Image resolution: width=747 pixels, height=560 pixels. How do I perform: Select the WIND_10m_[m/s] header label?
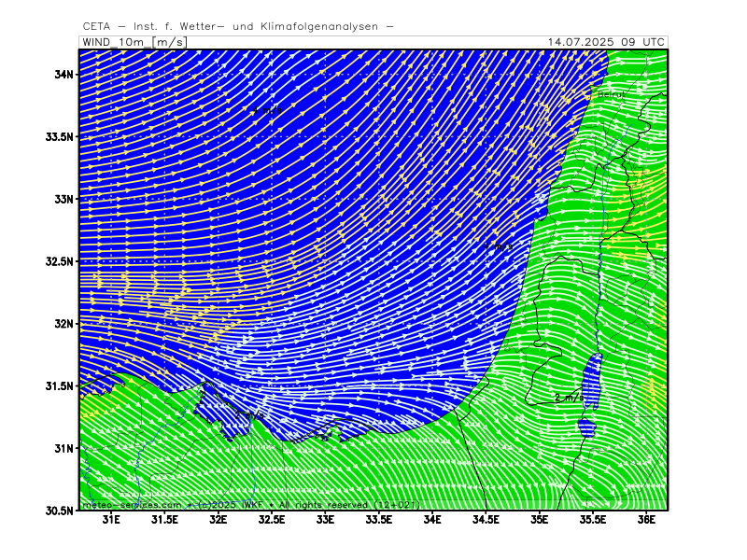click(x=134, y=42)
